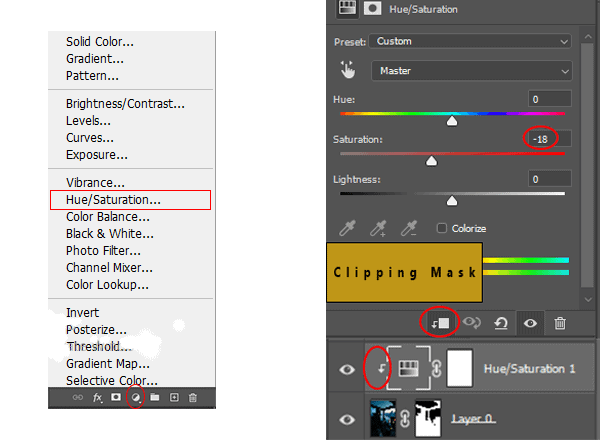Add a layer mask using footer icon
Image resolution: width=600 pixels, height=440 pixels.
point(116,397)
